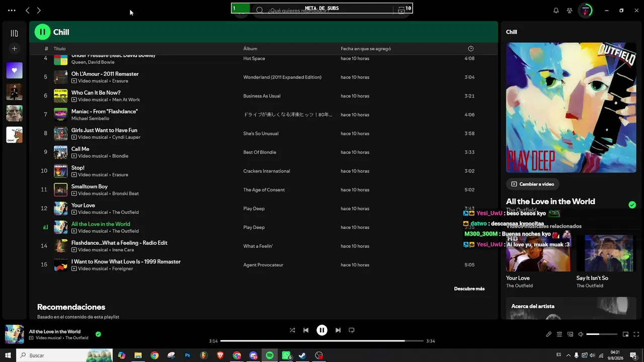Open the profile avatar menu
This screenshot has width=644, height=362.
586,10
